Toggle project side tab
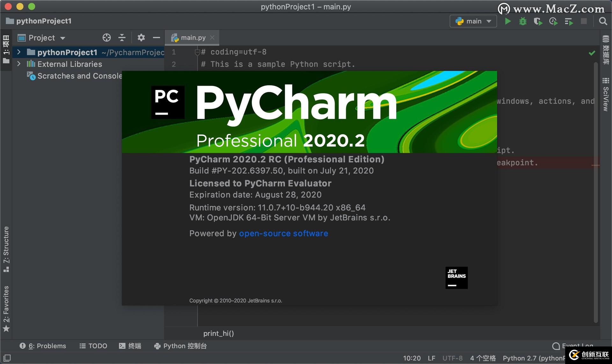Viewport: 612px width, 364px height. pyautogui.click(x=6, y=49)
